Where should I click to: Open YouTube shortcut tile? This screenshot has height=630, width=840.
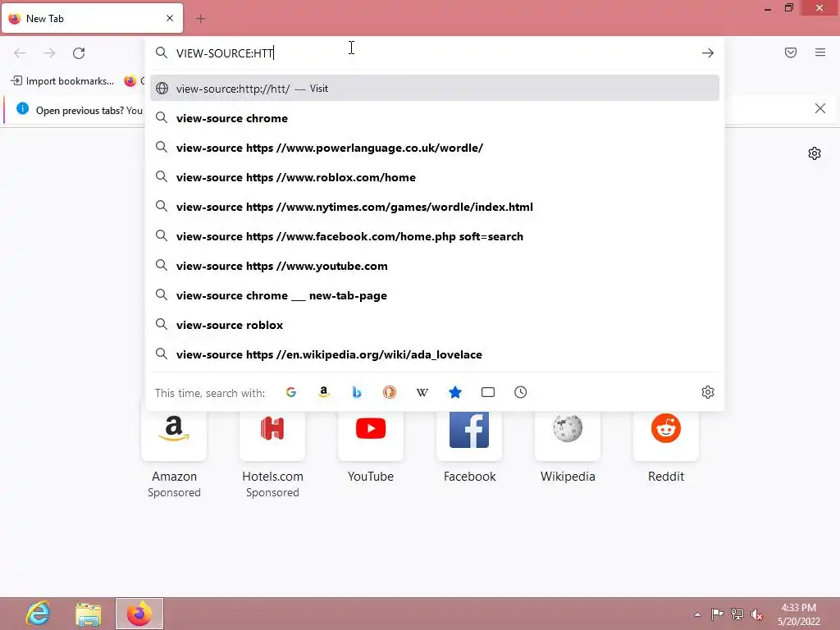[x=371, y=435]
